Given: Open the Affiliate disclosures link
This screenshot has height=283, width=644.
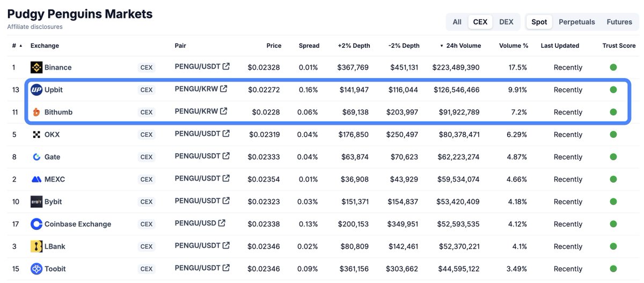Looking at the screenshot, I should (x=35, y=27).
